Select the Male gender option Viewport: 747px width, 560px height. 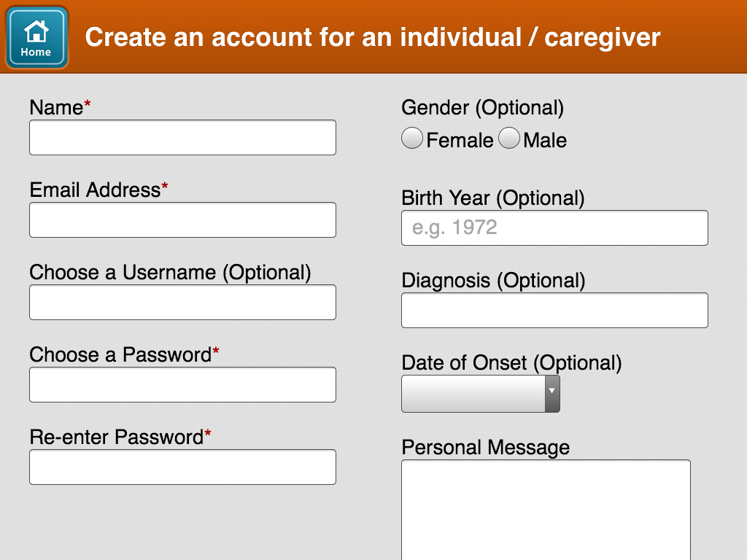click(x=509, y=139)
